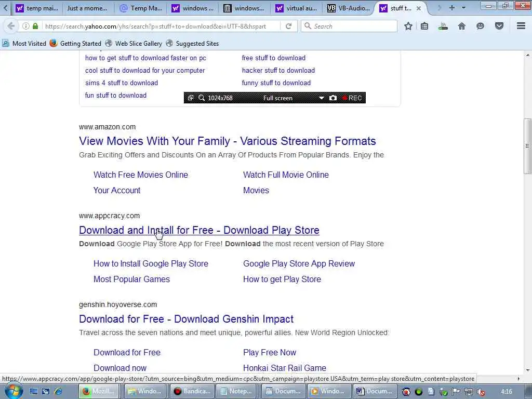Switch to the 'VB-Audio...' tab

pos(349,8)
